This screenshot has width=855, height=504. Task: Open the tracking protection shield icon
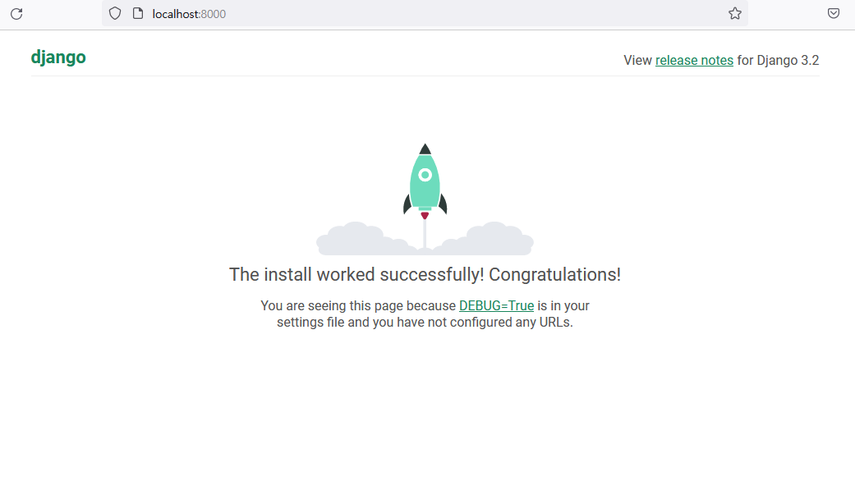point(114,14)
